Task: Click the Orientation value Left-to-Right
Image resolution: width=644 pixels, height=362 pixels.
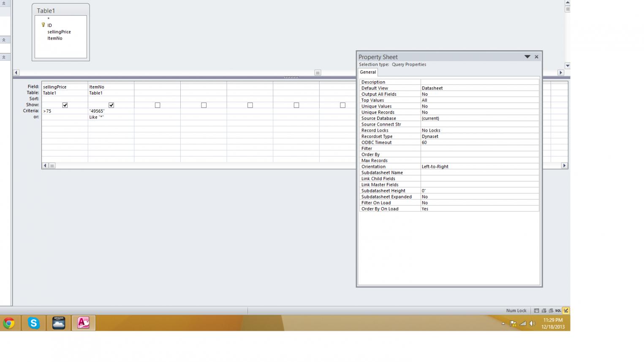Action: click(480, 167)
